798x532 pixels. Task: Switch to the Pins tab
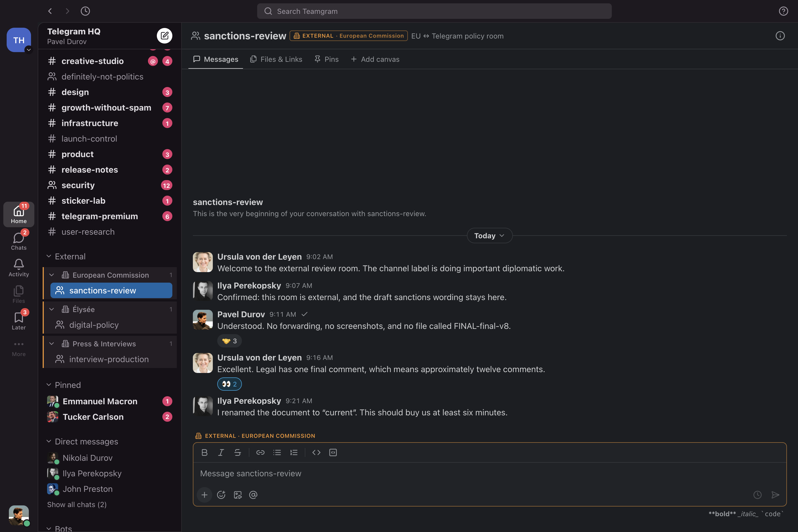click(x=326, y=59)
